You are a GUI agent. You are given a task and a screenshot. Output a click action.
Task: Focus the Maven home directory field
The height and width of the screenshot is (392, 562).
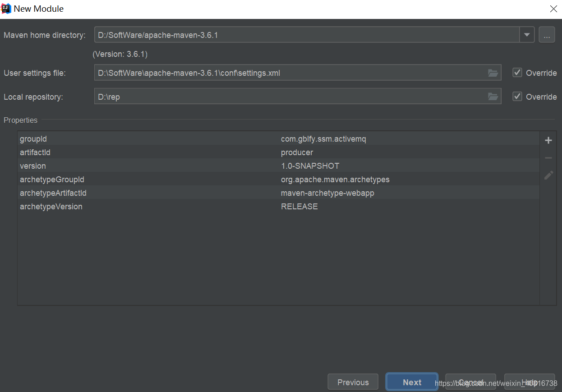tap(307, 35)
